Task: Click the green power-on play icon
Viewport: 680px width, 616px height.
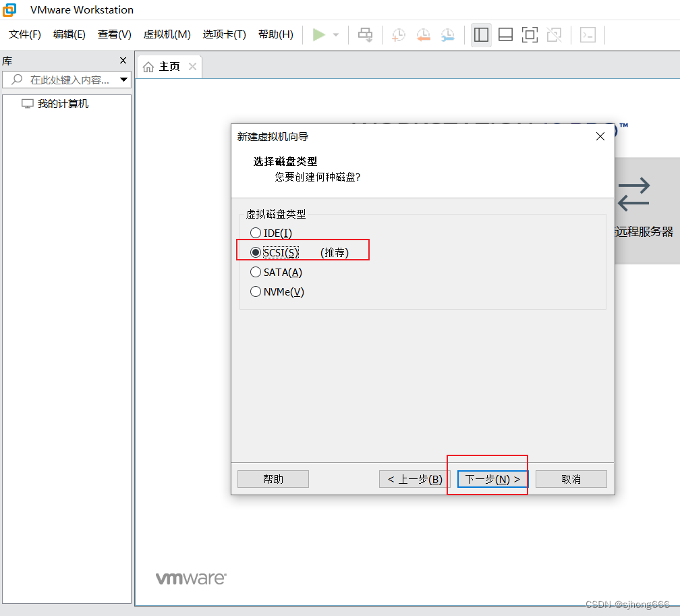Action: [318, 34]
